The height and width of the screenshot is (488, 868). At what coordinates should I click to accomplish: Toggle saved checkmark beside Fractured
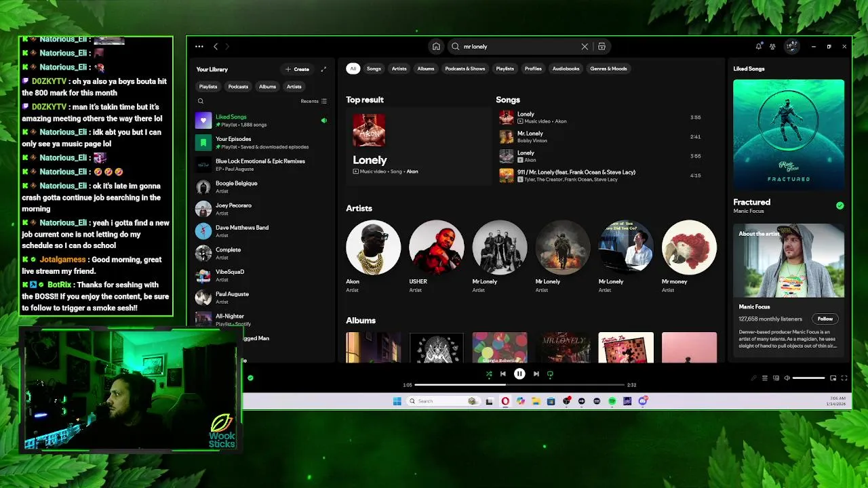point(840,205)
